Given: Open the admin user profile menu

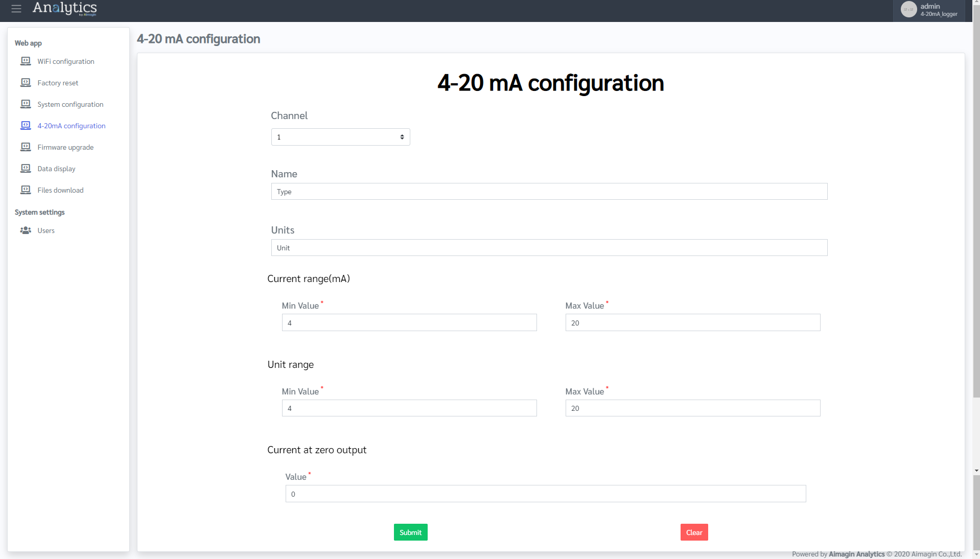Looking at the screenshot, I should 929,10.
